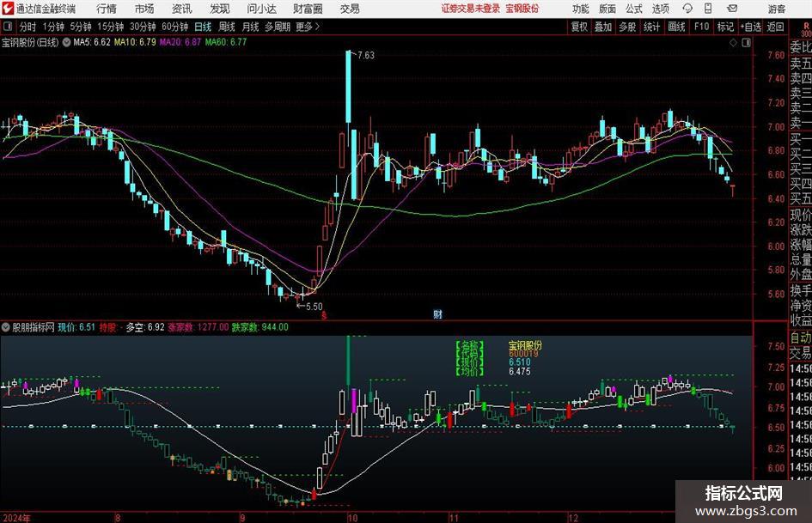Click the 2024年 date axis label
The width and height of the screenshot is (812, 523).
point(16,518)
